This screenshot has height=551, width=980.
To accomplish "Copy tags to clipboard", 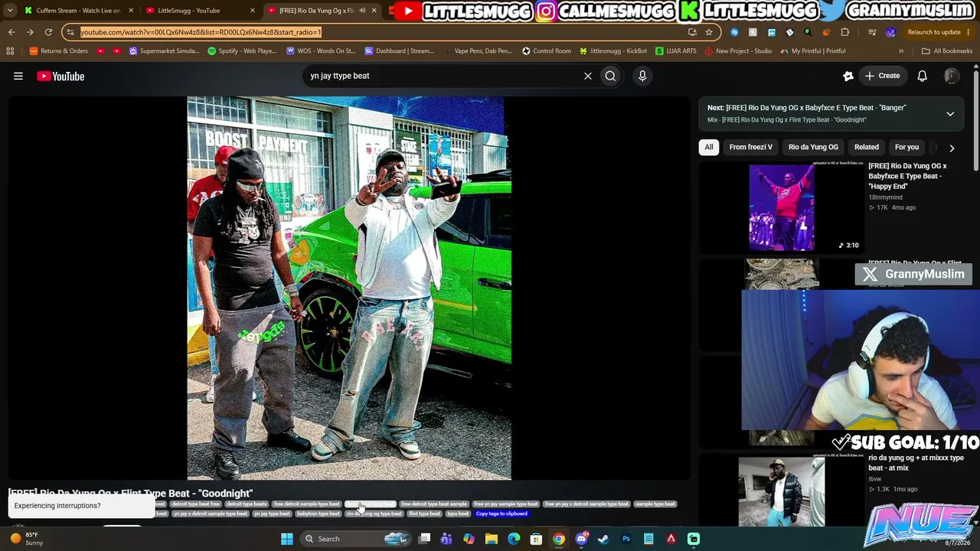I will (x=501, y=514).
